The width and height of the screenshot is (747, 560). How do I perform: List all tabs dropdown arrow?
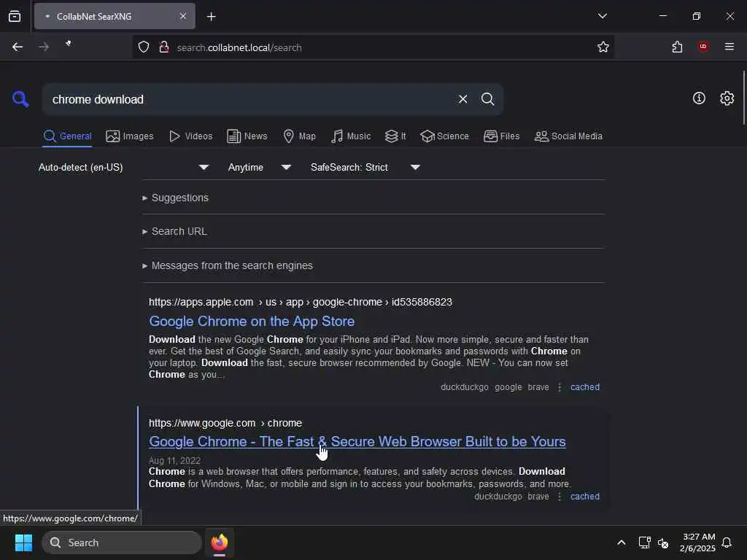[x=602, y=16]
